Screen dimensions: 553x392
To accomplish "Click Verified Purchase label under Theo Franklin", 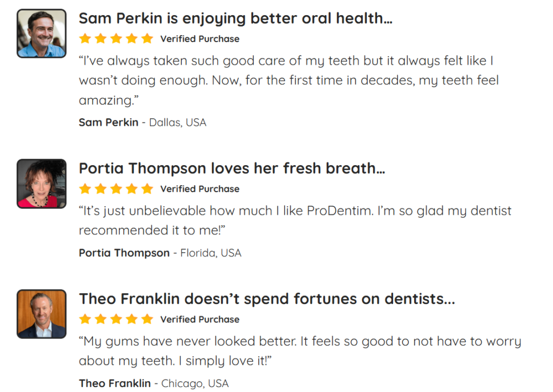I will [x=200, y=320].
